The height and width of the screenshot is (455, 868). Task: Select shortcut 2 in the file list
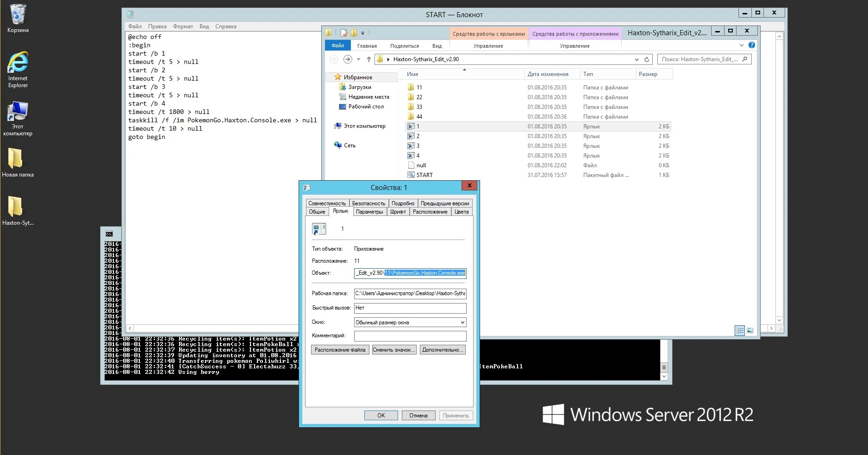[418, 136]
